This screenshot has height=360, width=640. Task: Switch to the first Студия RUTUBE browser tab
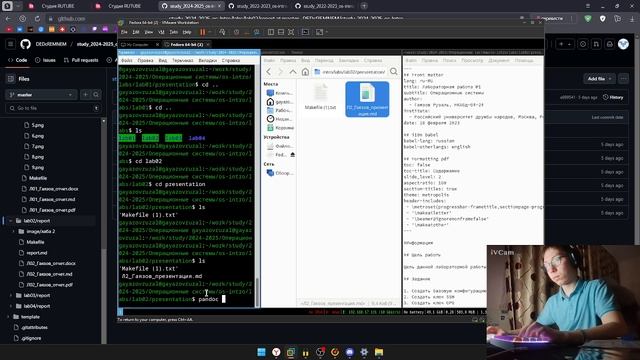(x=57, y=6)
